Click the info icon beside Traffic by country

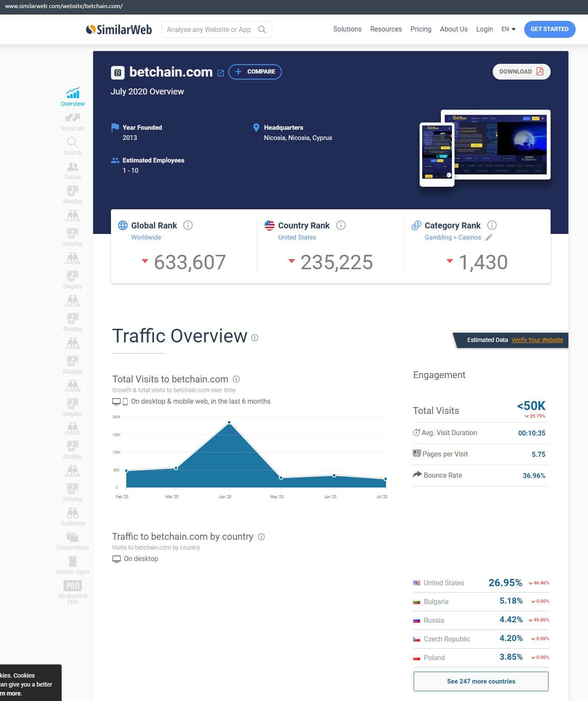261,537
